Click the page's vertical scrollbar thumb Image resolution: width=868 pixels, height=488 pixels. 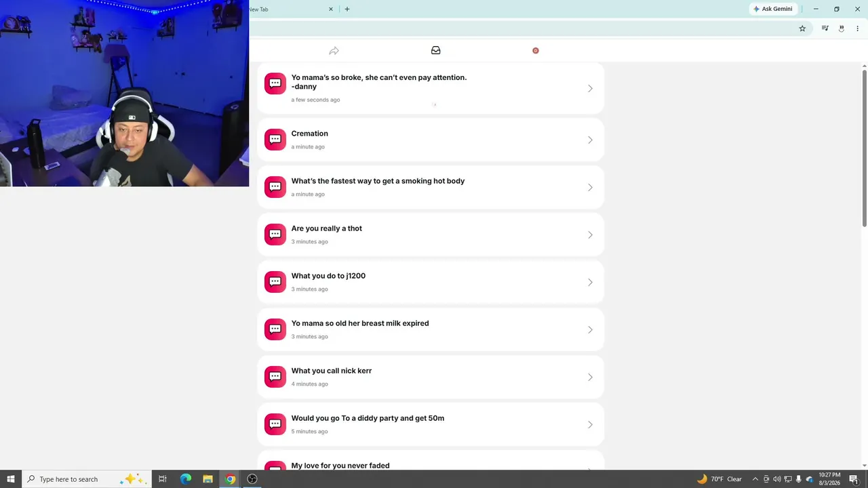coord(865,148)
